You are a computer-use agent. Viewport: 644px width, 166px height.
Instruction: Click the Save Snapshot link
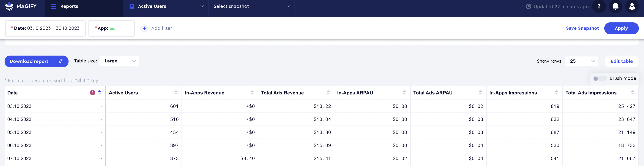[582, 28]
